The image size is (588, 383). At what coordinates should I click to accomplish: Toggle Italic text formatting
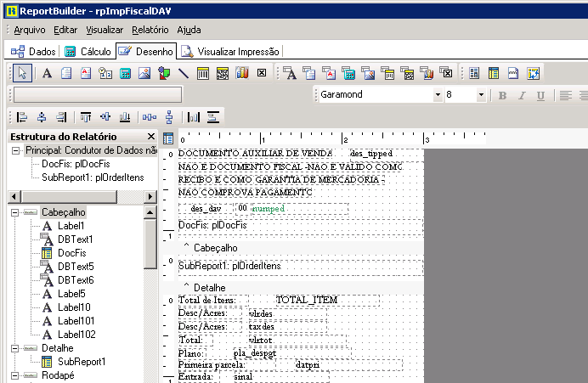click(x=522, y=96)
